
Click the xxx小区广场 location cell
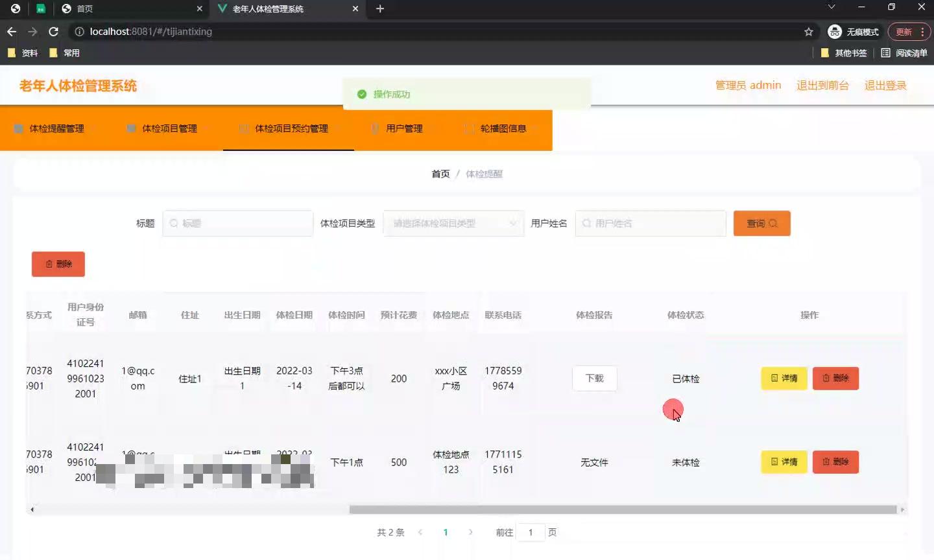click(x=451, y=378)
